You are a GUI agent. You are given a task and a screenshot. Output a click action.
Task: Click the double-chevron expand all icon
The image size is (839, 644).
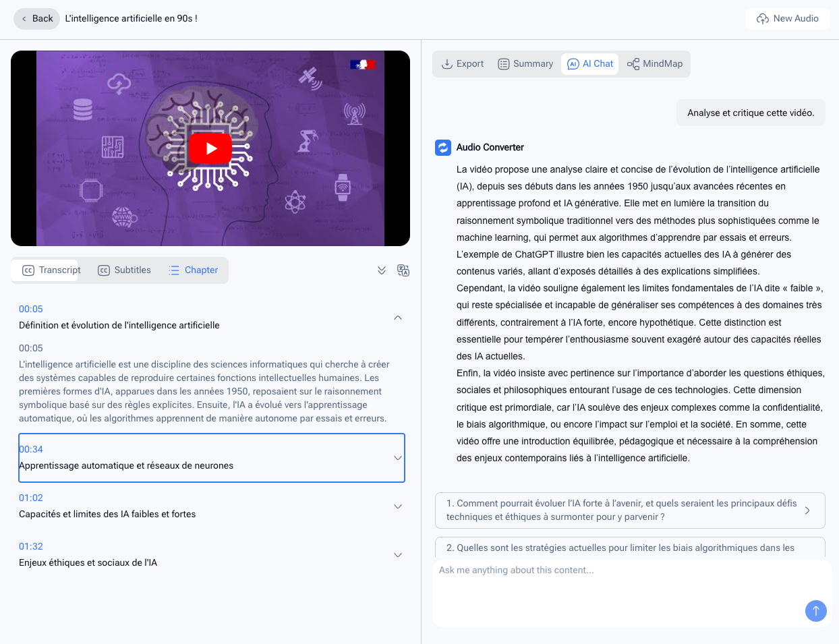coord(382,270)
